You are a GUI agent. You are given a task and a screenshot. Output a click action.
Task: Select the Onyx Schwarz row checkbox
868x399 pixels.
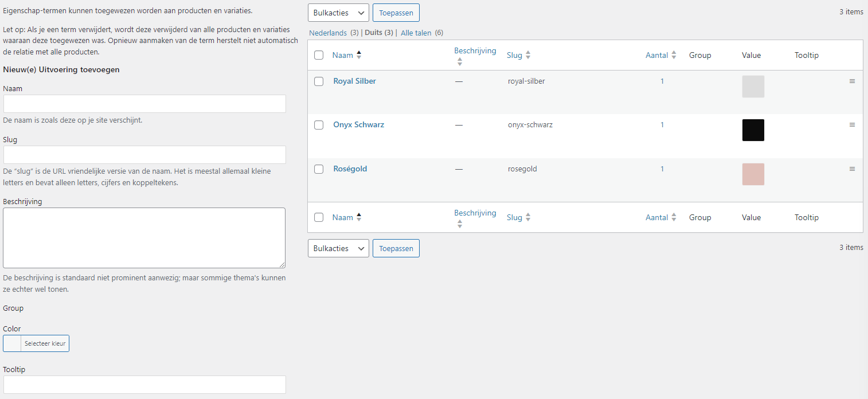pos(319,125)
